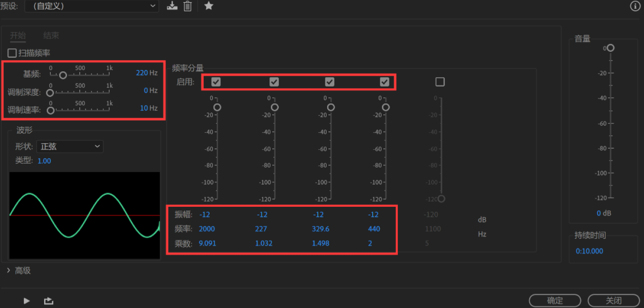Click the disabled multiplier value 5
This screenshot has height=308, width=644.
[427, 244]
